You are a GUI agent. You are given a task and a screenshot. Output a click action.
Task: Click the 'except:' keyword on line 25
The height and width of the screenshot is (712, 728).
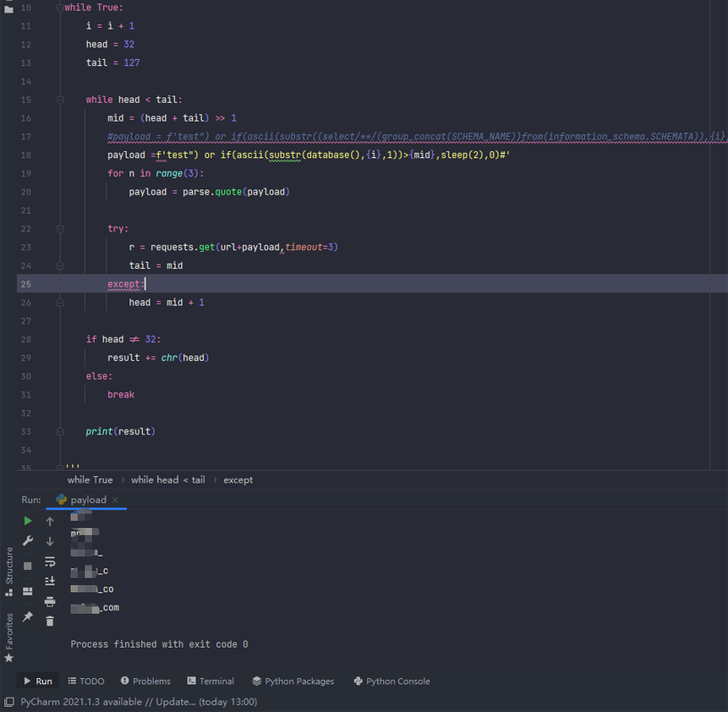click(x=126, y=284)
